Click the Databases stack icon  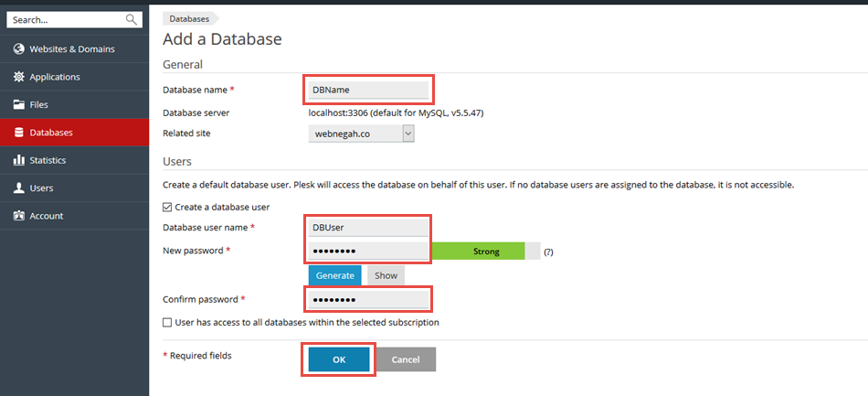tap(18, 133)
